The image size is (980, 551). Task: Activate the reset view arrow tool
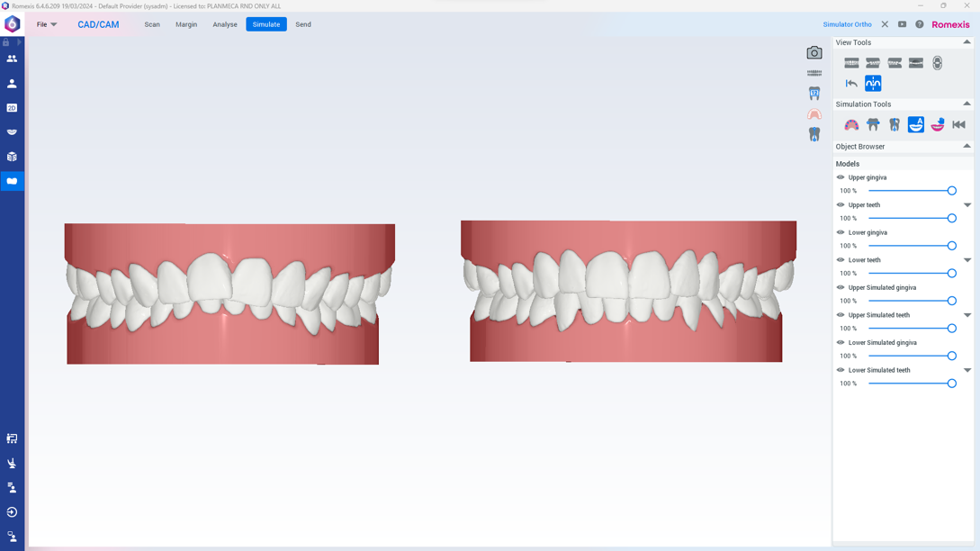pyautogui.click(x=850, y=82)
